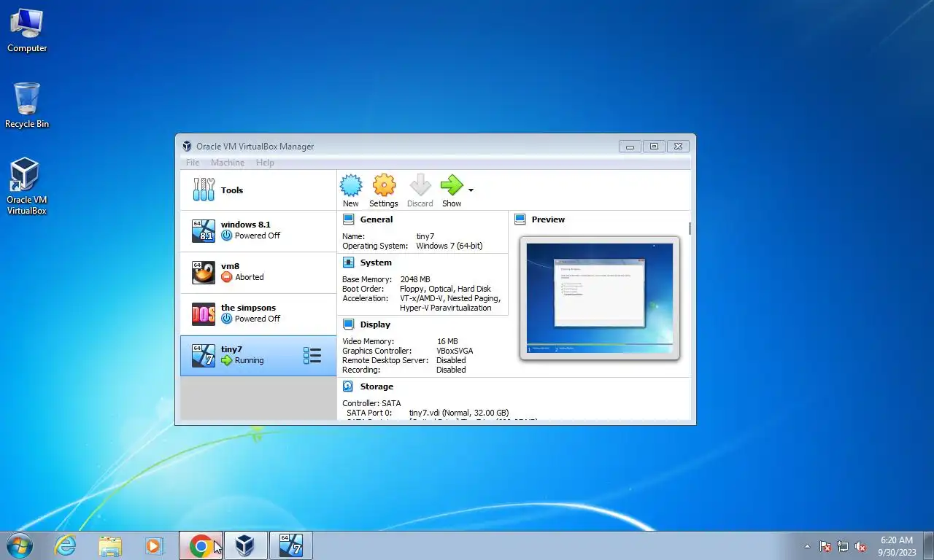
Task: Click the windows 8.1 OS icon
Action: click(204, 231)
